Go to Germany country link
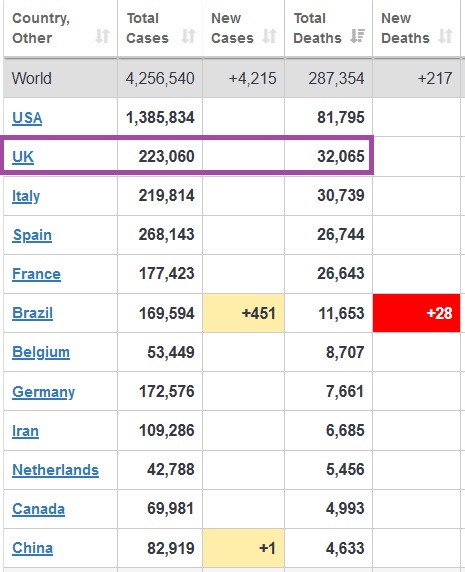 click(x=43, y=392)
